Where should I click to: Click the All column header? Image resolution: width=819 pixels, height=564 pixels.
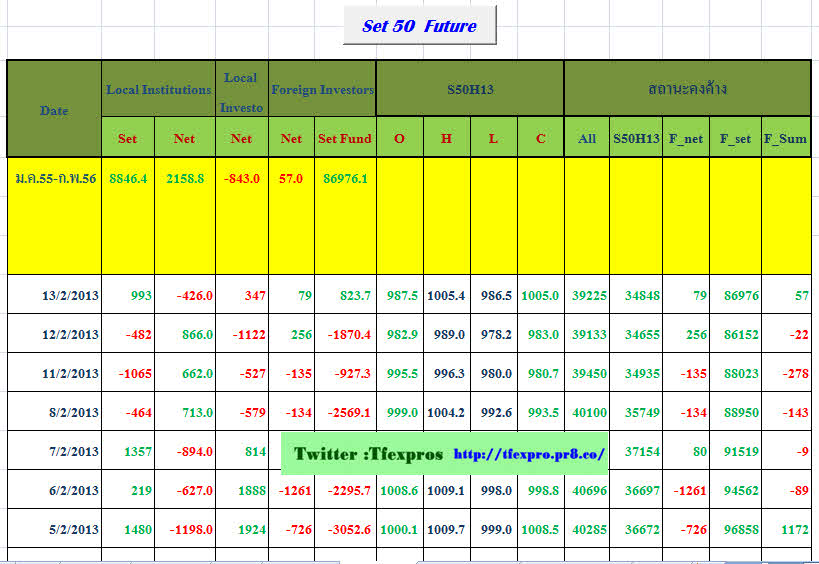586,139
